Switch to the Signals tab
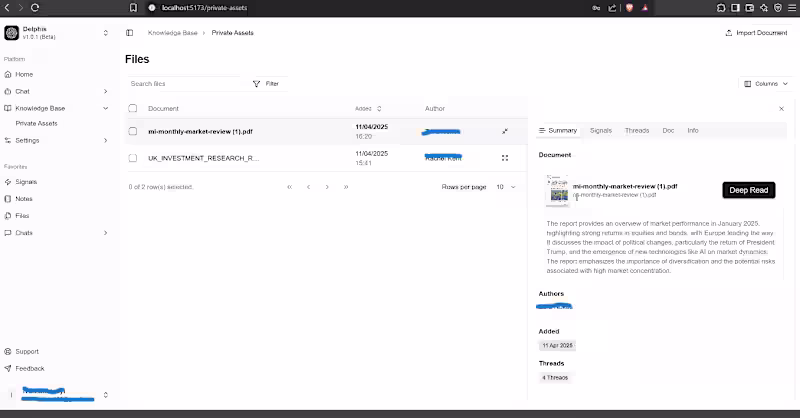This screenshot has width=800, height=418. (x=600, y=131)
